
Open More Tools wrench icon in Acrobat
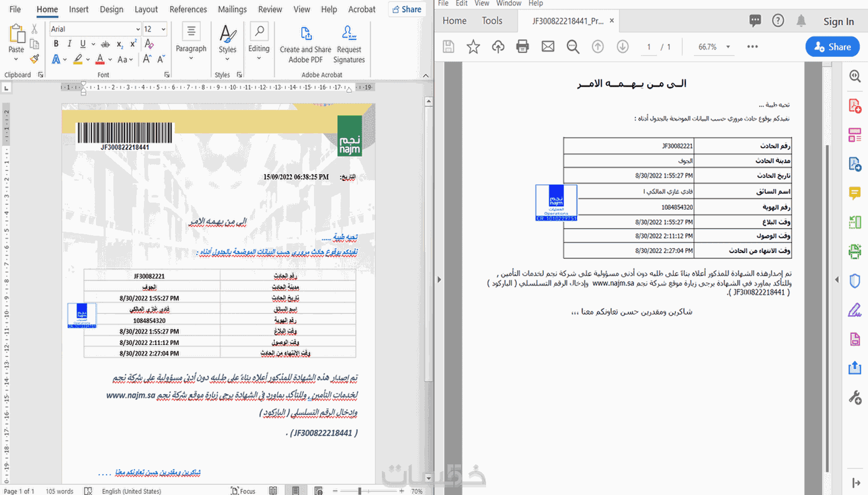point(855,397)
